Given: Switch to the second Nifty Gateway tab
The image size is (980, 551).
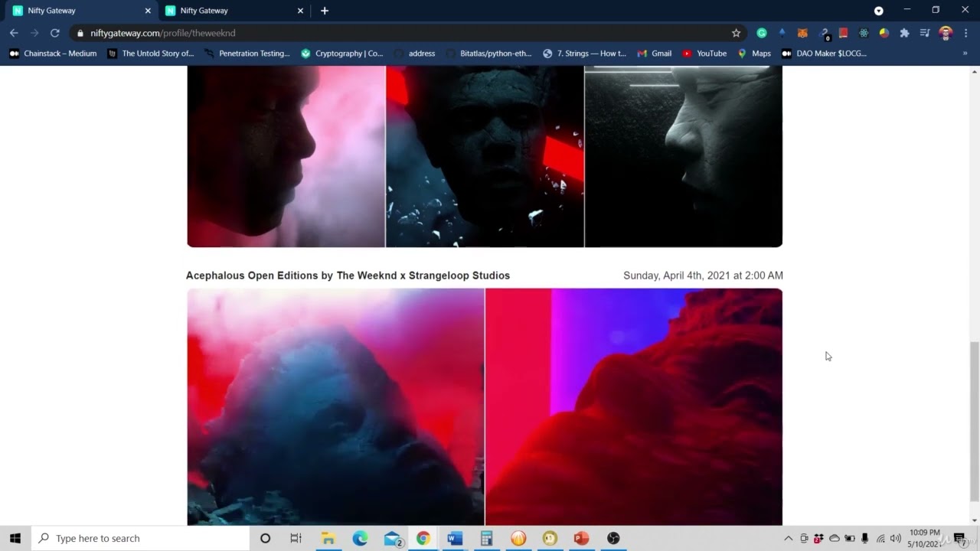Looking at the screenshot, I should (233, 11).
